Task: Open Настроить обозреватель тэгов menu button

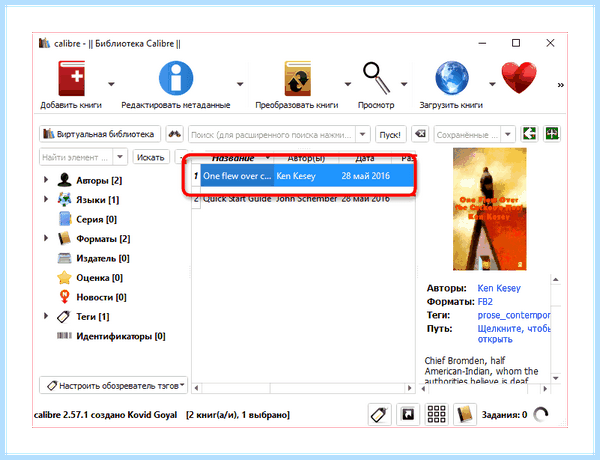Action: coord(113,385)
